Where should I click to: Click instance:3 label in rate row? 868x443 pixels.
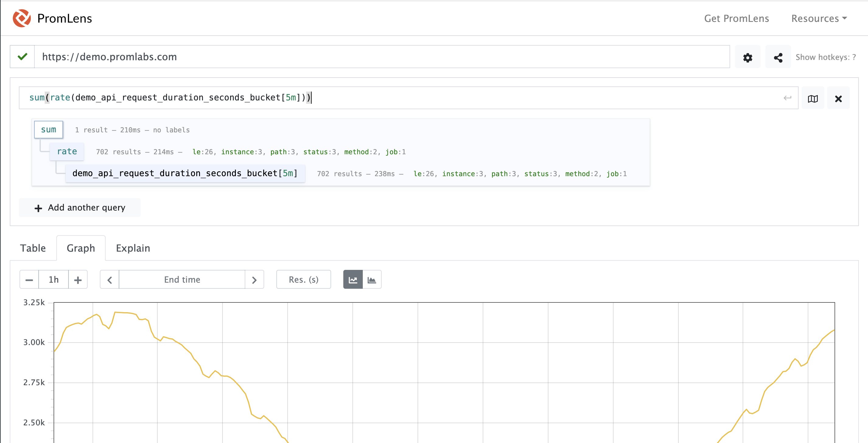(241, 152)
